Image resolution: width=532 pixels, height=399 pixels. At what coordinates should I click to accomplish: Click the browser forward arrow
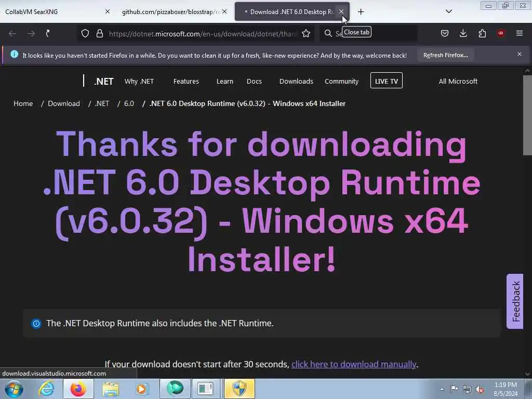[x=31, y=33]
